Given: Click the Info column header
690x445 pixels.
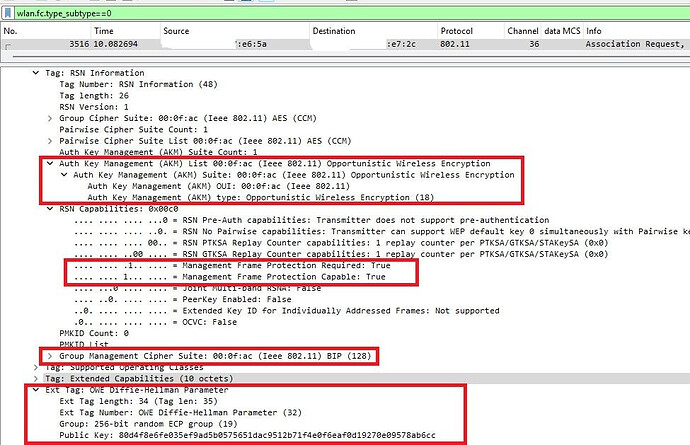Looking at the screenshot, I should pyautogui.click(x=636, y=31).
